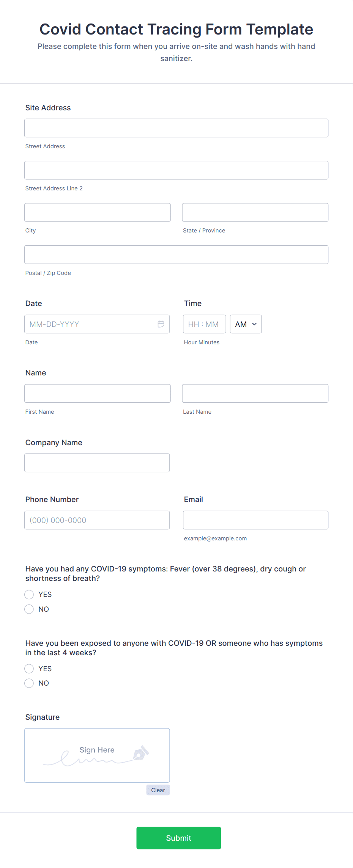Focus the Street Address input field
The height and width of the screenshot is (868, 353).
click(x=176, y=128)
